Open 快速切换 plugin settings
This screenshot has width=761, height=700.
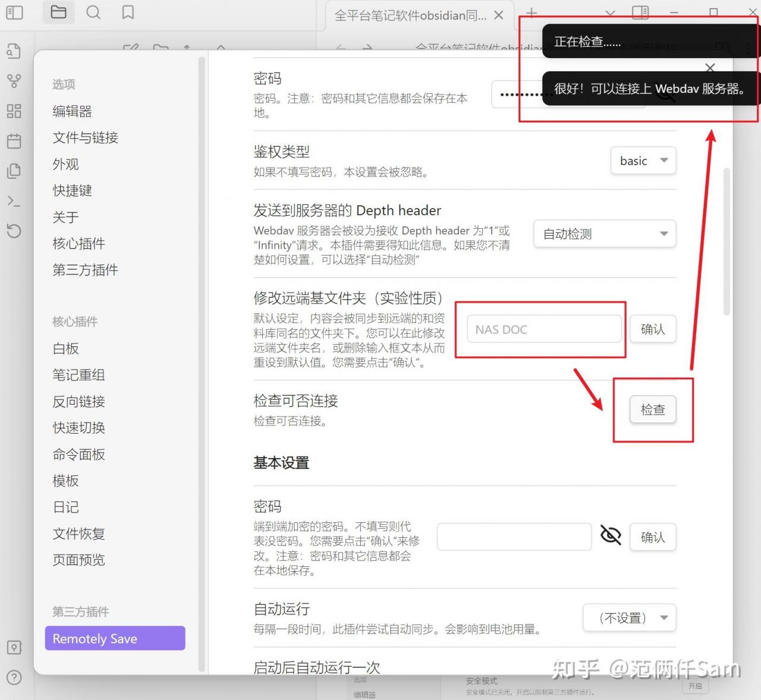(78, 428)
